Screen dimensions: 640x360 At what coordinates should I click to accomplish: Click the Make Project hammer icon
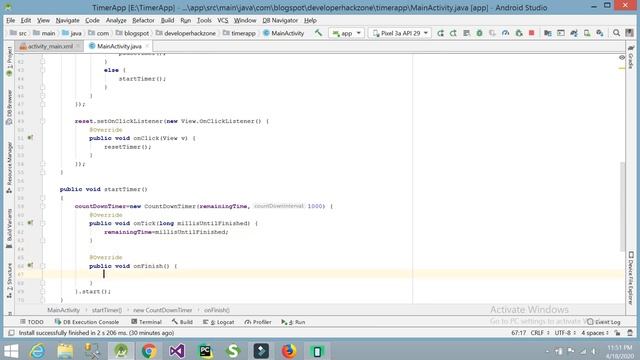318,33
